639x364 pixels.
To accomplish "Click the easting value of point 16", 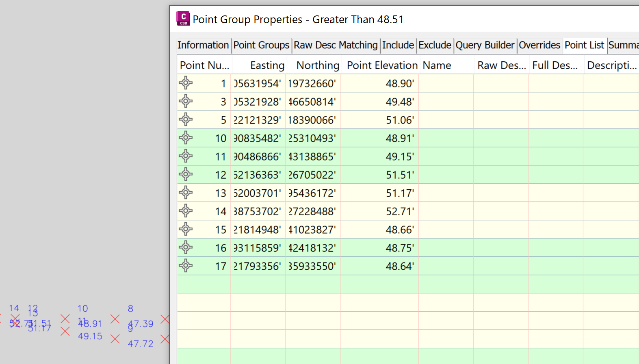I will [x=258, y=248].
